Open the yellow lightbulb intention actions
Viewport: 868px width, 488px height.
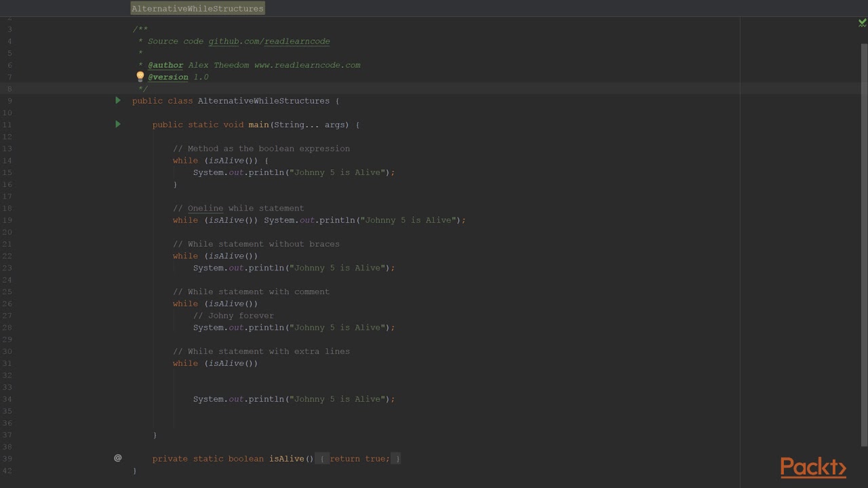[x=140, y=77]
